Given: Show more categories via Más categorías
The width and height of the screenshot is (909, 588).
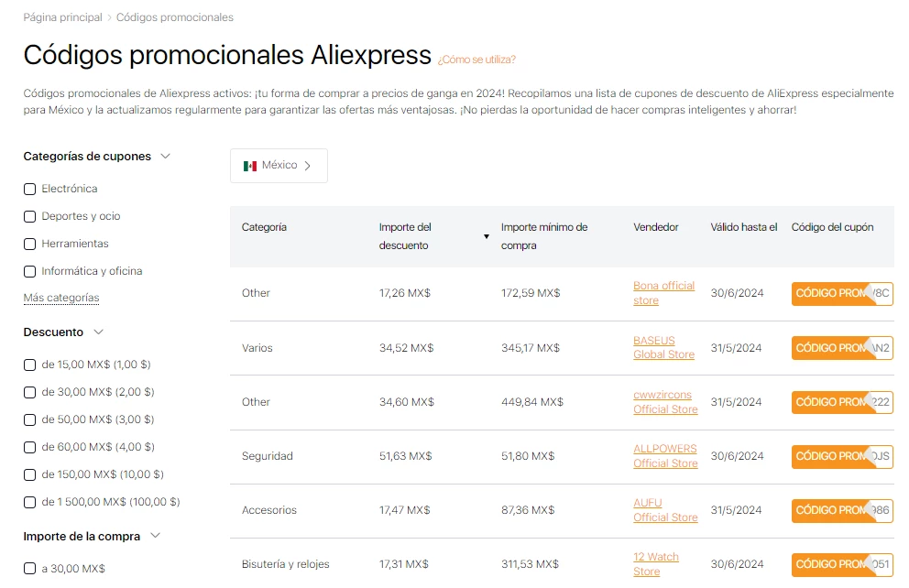Looking at the screenshot, I should [x=60, y=298].
